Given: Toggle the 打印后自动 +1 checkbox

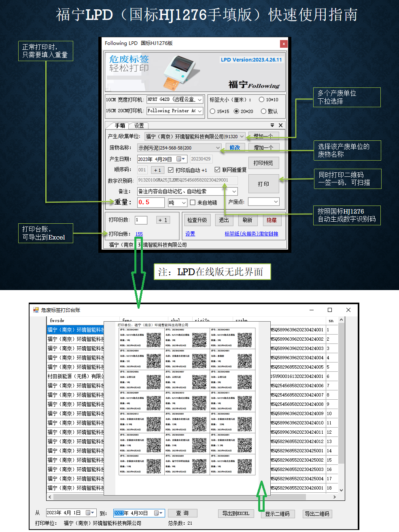Looking at the screenshot, I should tap(171, 170).
